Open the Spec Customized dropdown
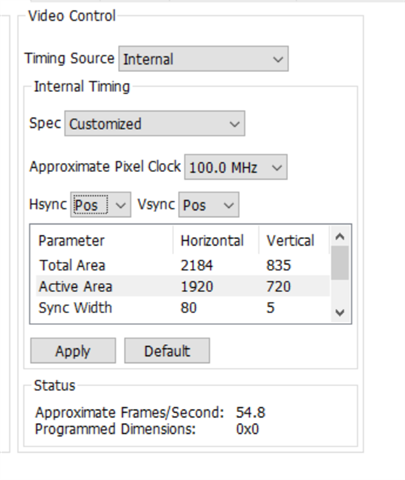405x480 pixels. coord(155,124)
